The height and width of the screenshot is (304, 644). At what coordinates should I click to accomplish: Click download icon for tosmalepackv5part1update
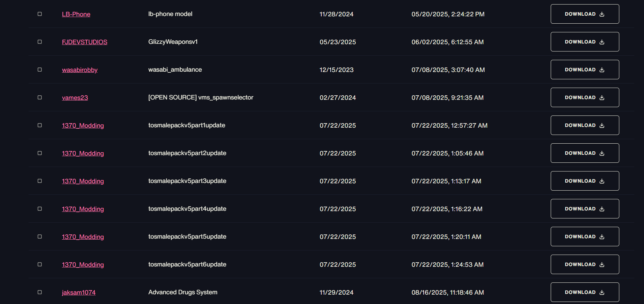602,126
